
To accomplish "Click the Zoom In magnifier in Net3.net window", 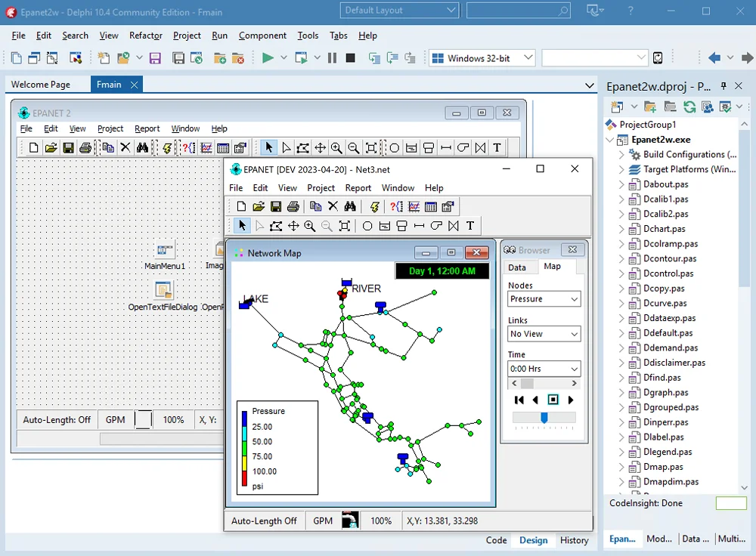I will click(310, 226).
